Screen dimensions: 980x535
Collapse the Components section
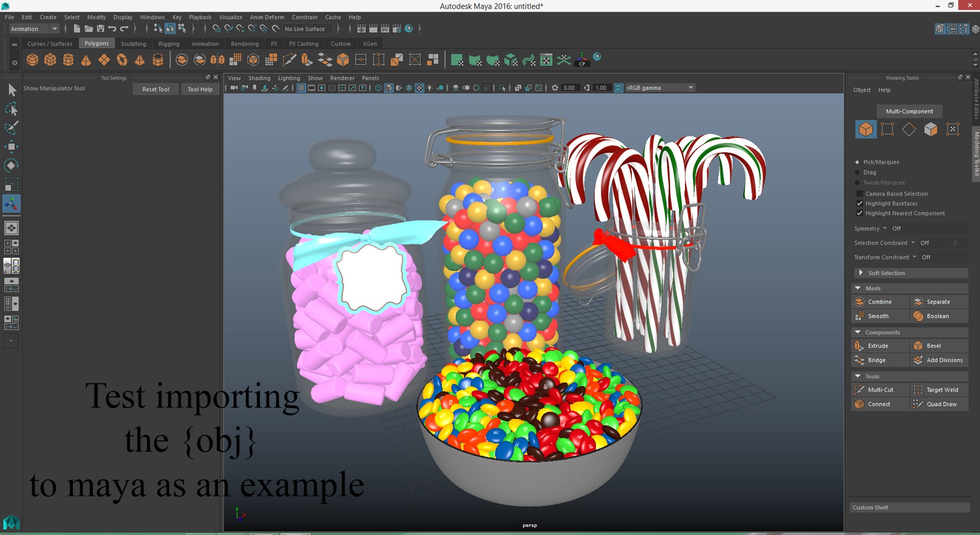910,332
